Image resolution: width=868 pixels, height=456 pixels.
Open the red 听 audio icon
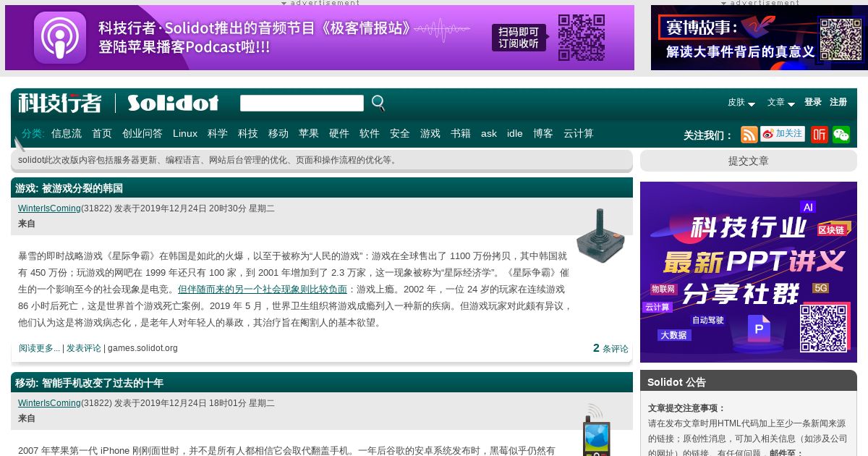coord(820,135)
